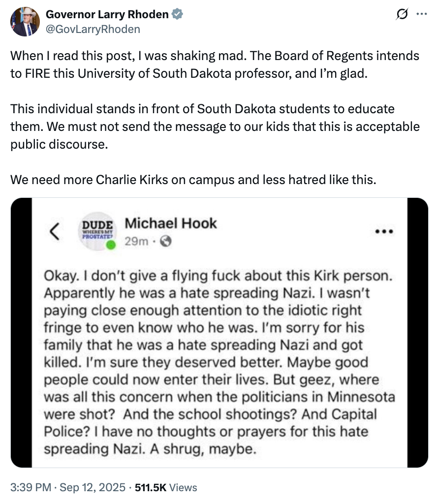437x504 pixels.
Task: Open the embedded Facebook screenshot image
Action: click(219, 332)
